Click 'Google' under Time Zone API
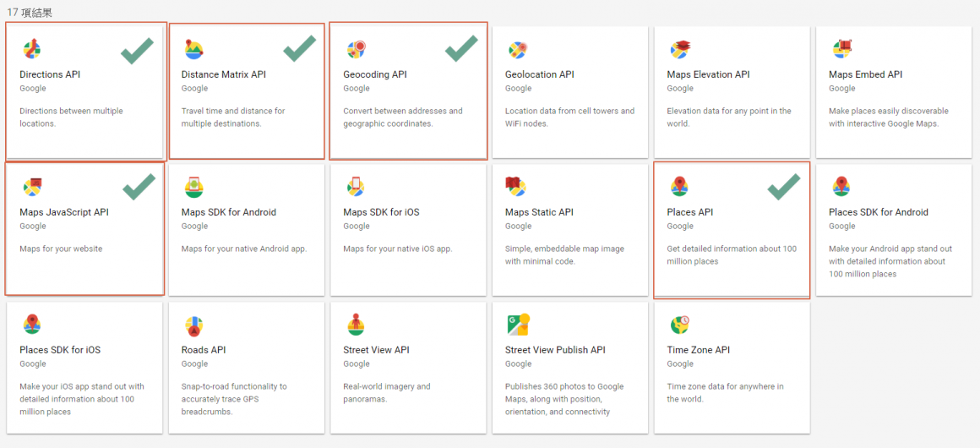 point(680,363)
